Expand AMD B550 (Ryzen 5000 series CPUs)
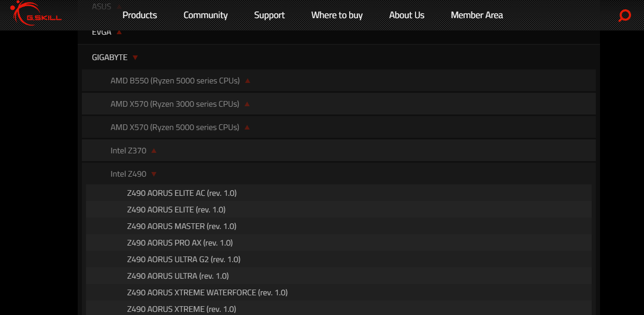The image size is (644, 315). pos(339,80)
